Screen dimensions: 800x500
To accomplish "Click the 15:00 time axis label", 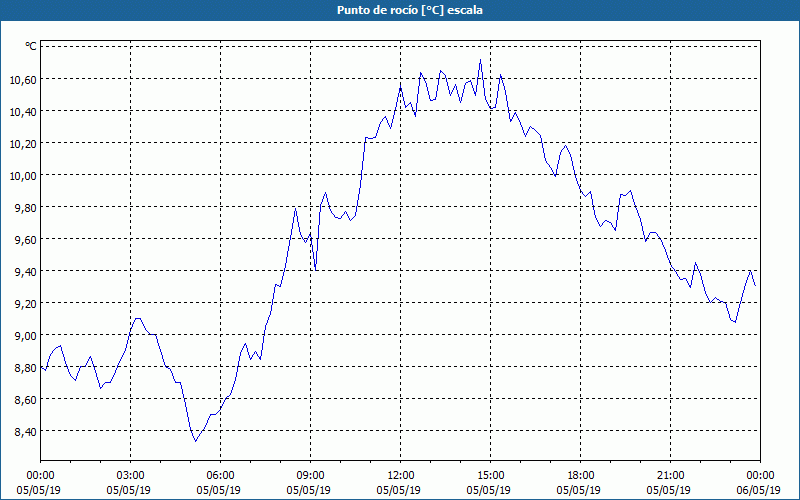I will 490,476.
